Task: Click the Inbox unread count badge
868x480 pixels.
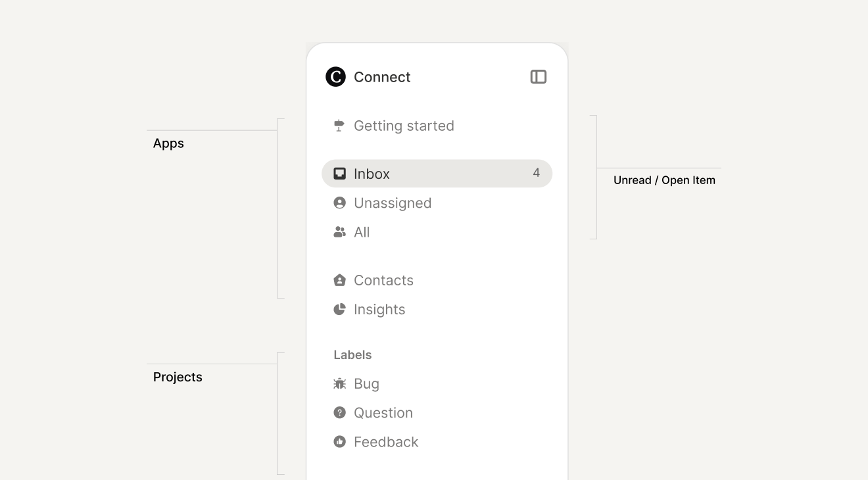Action: [537, 173]
